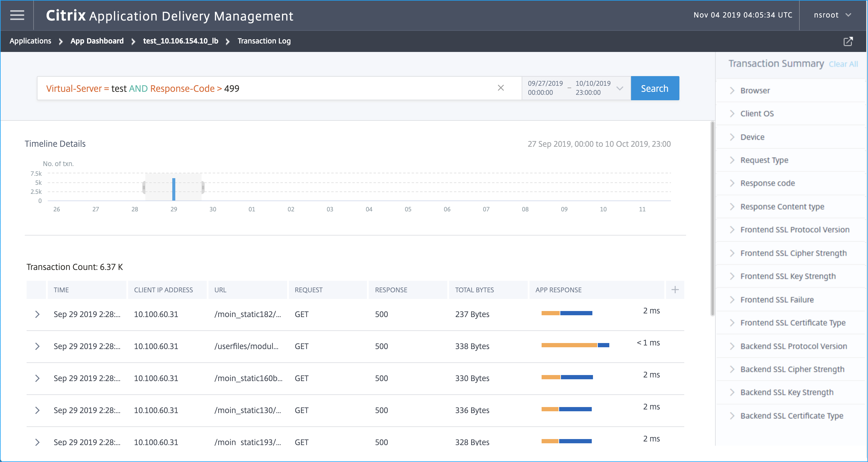This screenshot has width=868, height=462.
Task: Click the blue bar on day 29
Action: (x=173, y=189)
